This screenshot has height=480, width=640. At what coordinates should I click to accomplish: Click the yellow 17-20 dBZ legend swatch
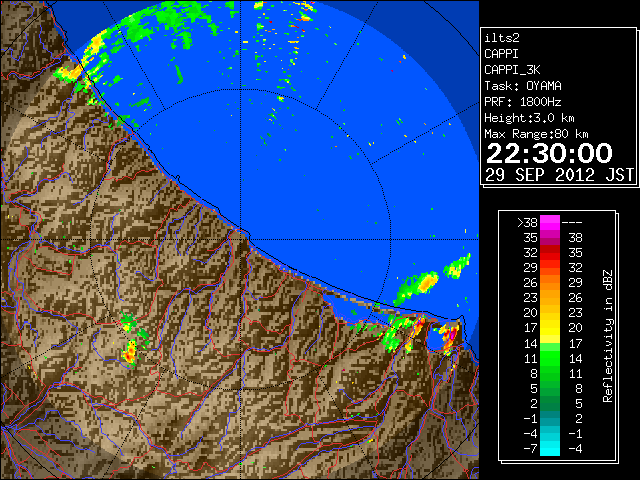[x=550, y=328]
